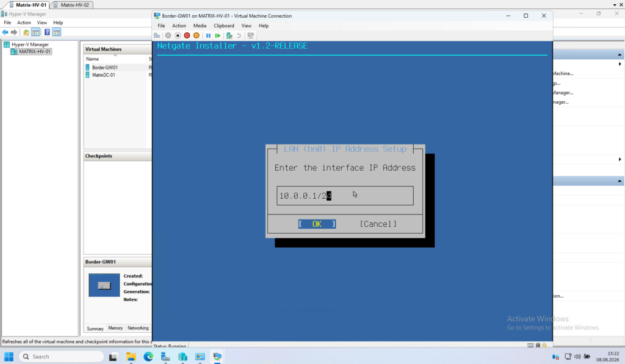The image size is (625, 364).
Task: Click the taskbar Search box
Action: pos(62,357)
